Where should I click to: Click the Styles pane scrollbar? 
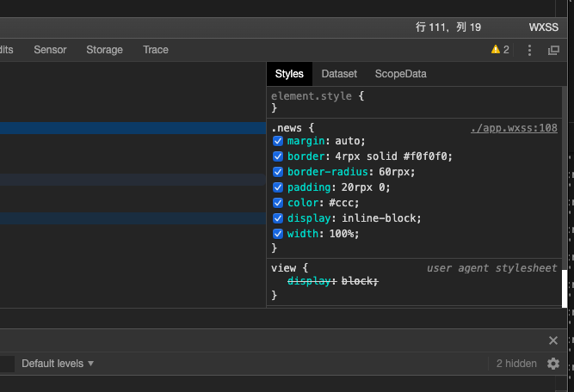[x=565, y=288]
